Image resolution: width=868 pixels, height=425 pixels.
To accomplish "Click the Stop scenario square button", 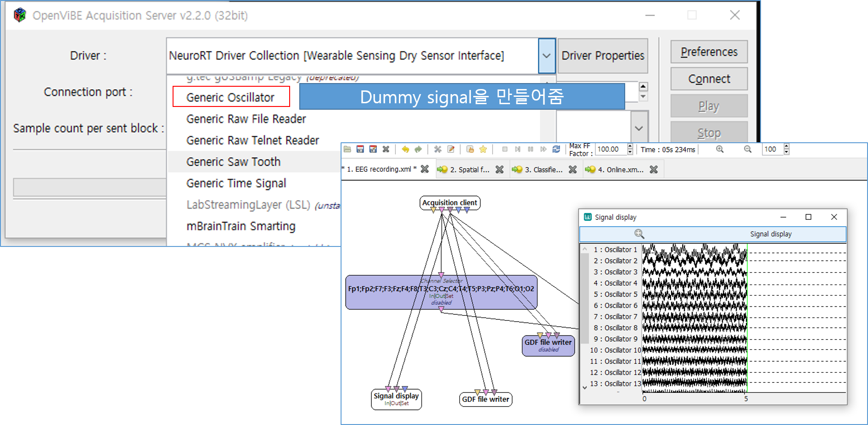I will coord(505,149).
